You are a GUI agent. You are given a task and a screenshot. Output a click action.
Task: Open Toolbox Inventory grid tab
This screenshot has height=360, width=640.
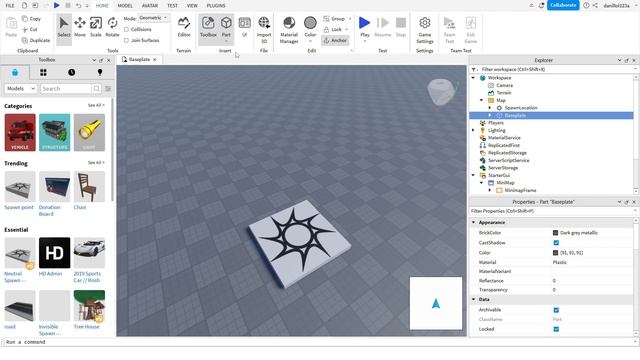coord(43,72)
